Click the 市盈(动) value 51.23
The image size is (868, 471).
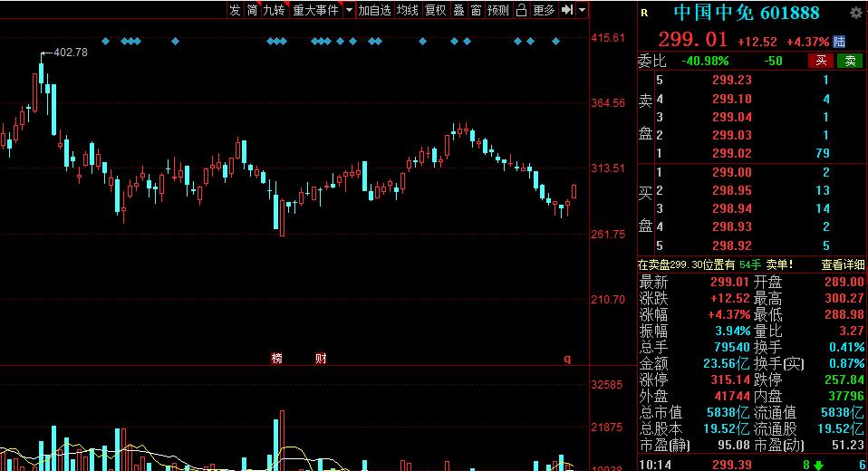coord(847,445)
